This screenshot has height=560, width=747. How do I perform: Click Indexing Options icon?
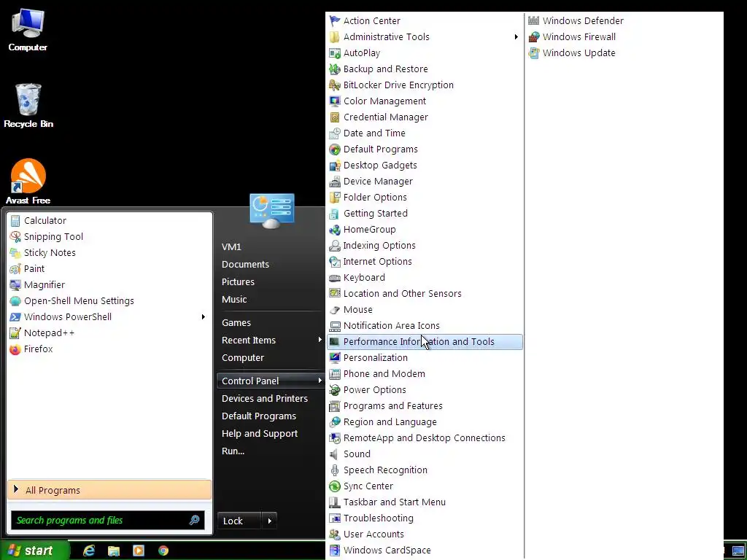point(335,245)
